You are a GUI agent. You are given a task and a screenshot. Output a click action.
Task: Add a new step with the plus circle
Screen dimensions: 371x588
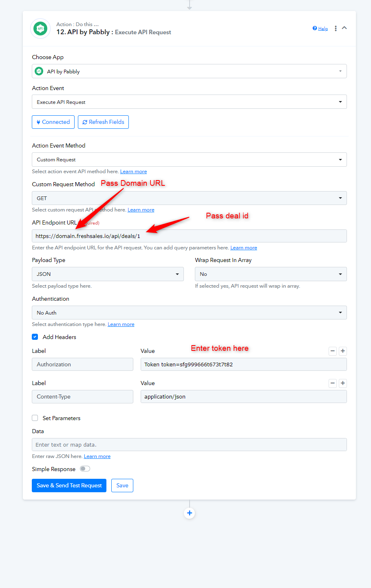pyautogui.click(x=189, y=513)
